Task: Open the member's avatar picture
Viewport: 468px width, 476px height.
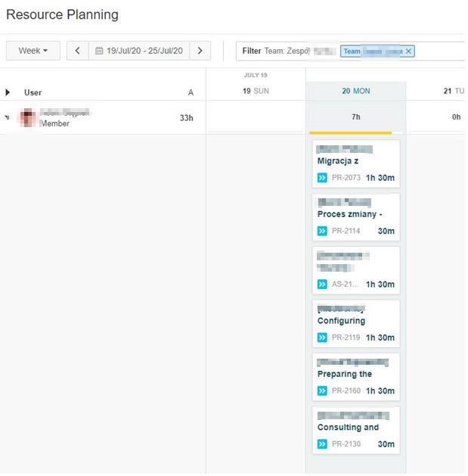Action: (x=28, y=117)
